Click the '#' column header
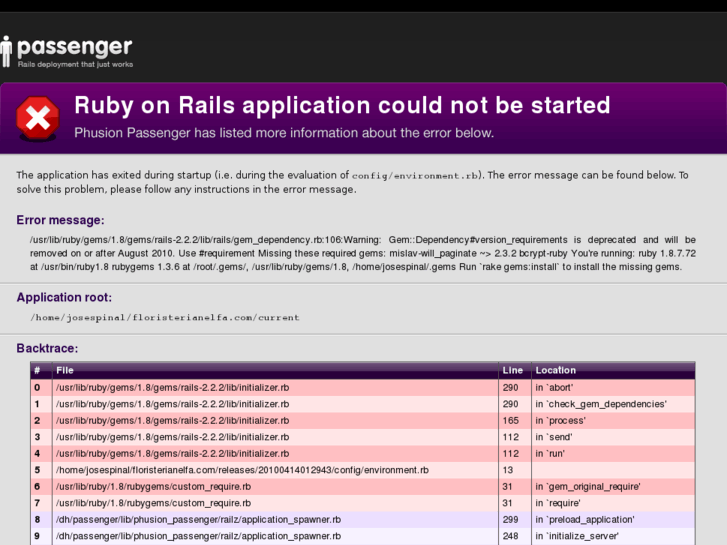 [37, 370]
